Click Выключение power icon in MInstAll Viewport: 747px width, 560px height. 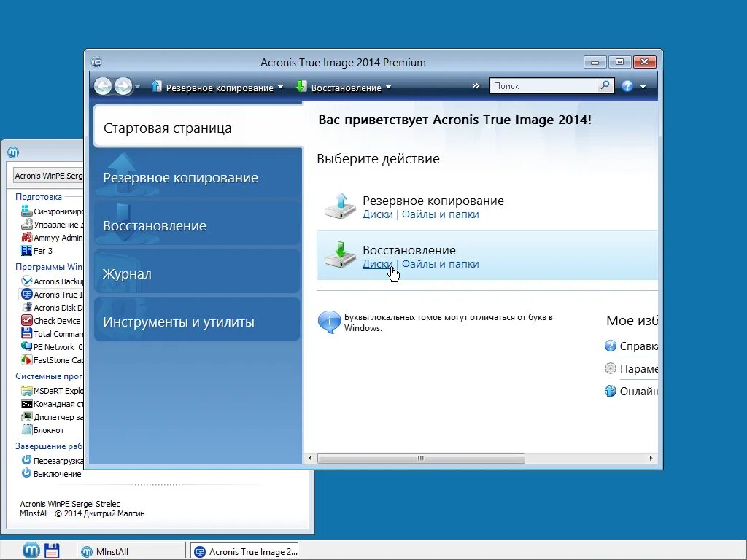(x=26, y=473)
